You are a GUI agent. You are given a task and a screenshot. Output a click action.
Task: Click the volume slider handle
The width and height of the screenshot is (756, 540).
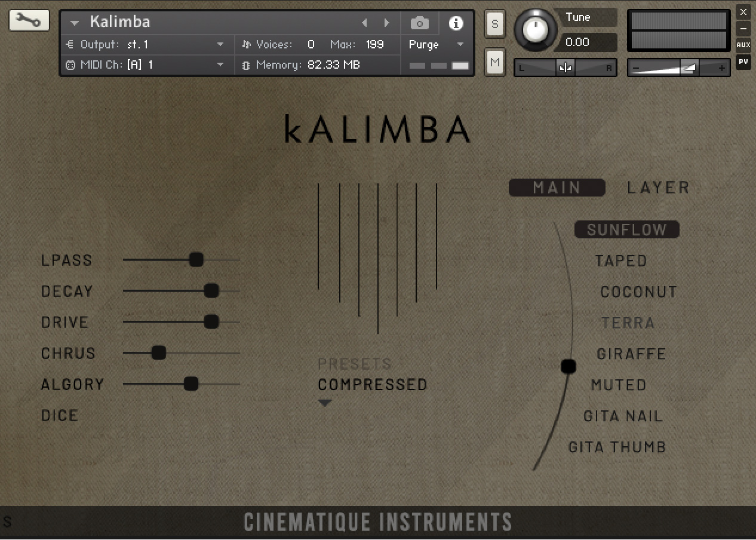689,68
